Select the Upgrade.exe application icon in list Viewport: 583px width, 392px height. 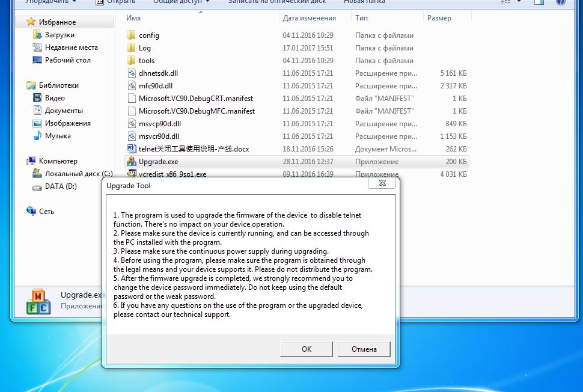132,162
